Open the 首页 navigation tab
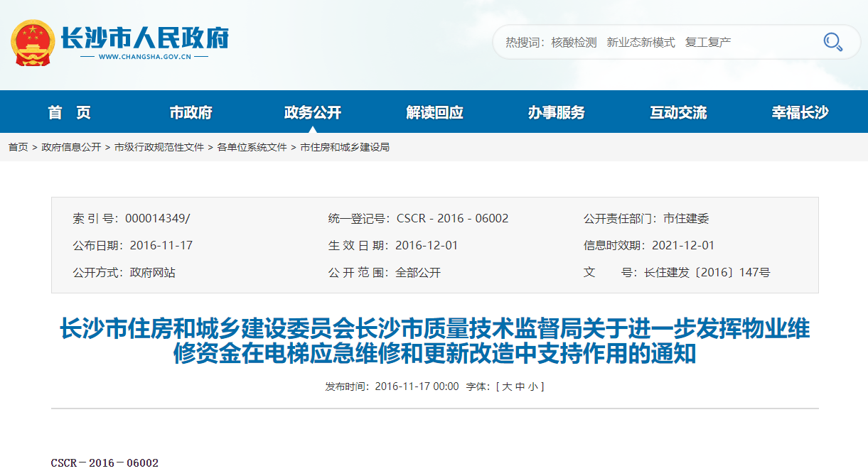This screenshot has width=868, height=476. 70,112
